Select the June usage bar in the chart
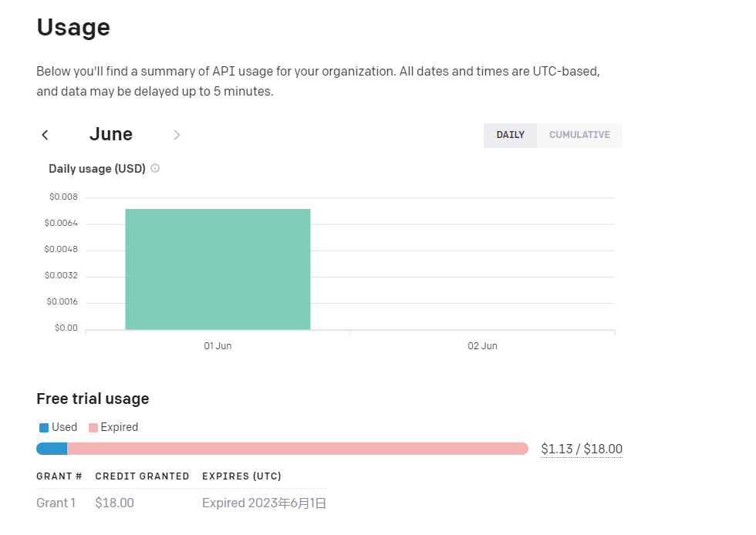 tap(218, 268)
